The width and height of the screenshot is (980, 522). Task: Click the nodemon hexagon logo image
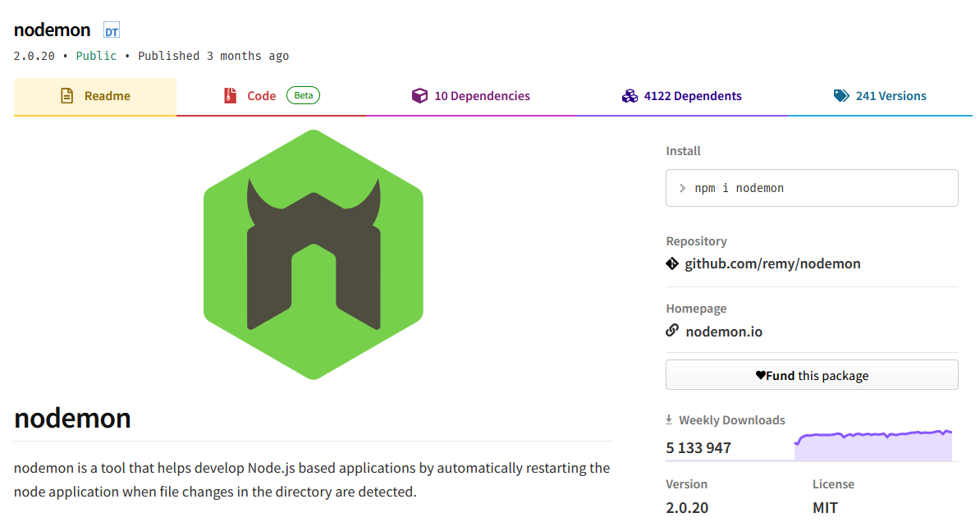[314, 254]
